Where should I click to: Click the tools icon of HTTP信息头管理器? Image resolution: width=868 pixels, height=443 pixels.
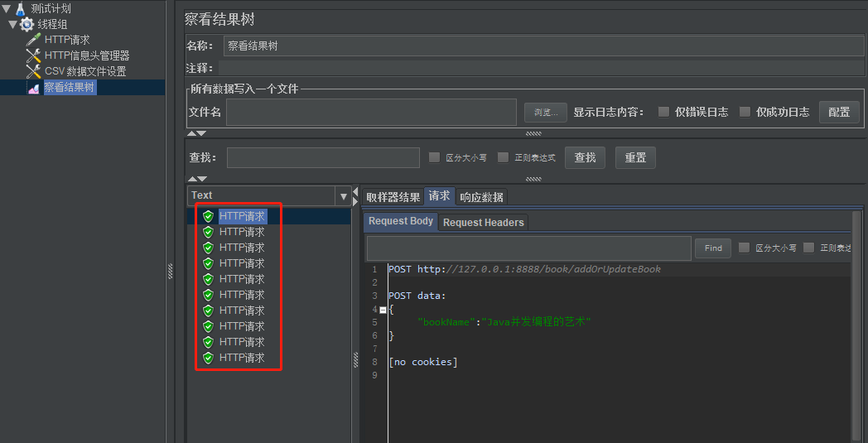[34, 55]
